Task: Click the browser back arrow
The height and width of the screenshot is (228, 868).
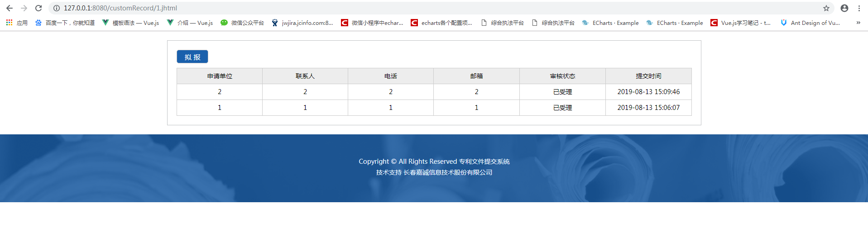Action: pyautogui.click(x=9, y=8)
